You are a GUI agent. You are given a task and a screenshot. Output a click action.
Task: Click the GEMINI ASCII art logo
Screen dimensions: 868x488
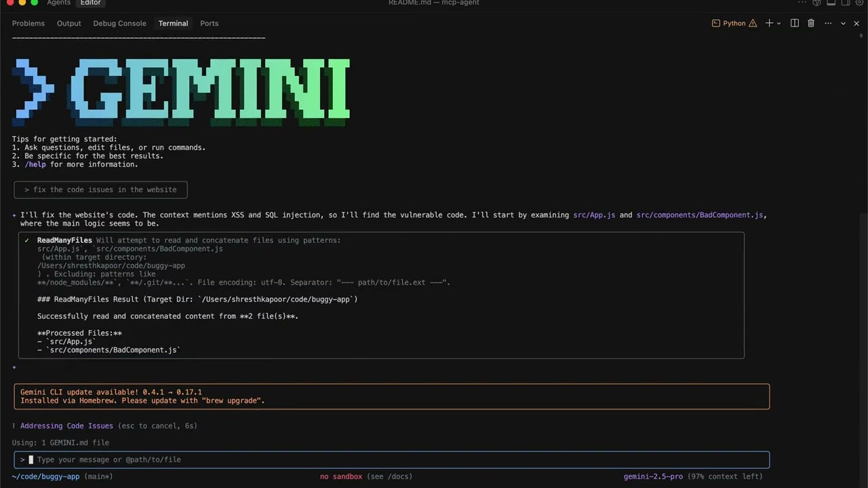click(x=182, y=92)
